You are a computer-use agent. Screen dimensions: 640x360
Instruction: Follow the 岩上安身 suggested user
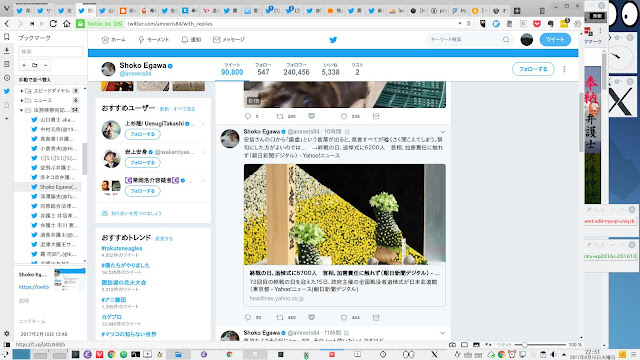coord(142,162)
